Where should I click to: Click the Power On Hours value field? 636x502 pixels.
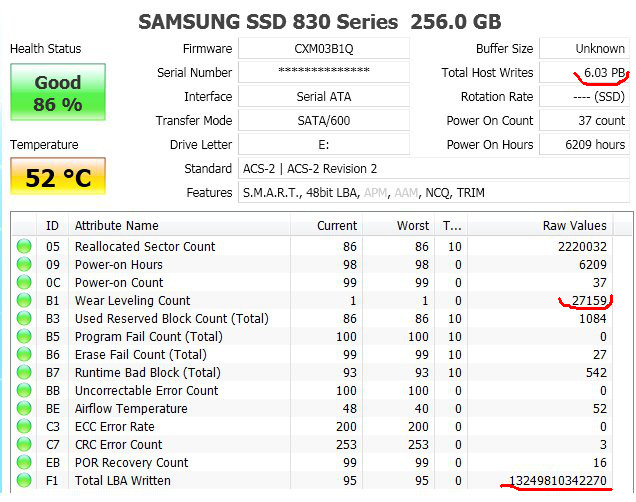tap(585, 145)
